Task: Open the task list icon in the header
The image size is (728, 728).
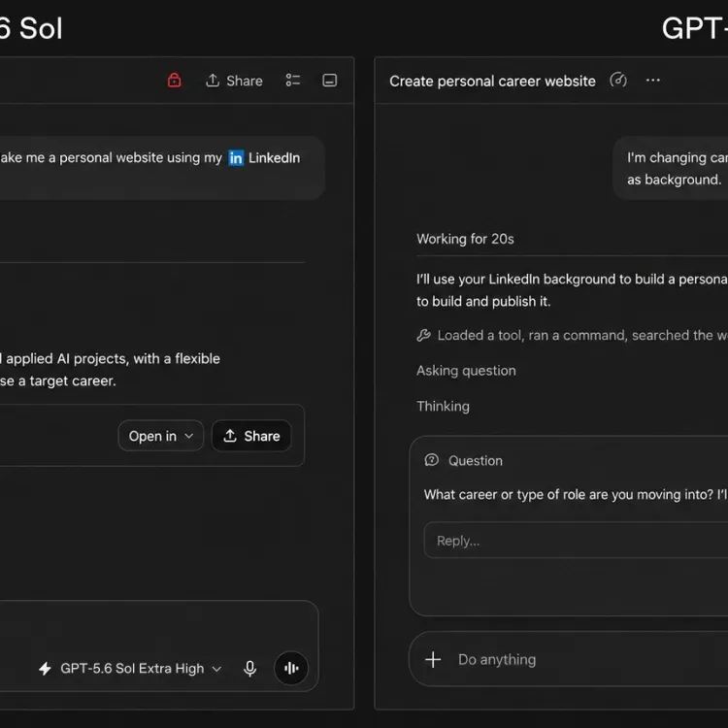Action: click(292, 81)
